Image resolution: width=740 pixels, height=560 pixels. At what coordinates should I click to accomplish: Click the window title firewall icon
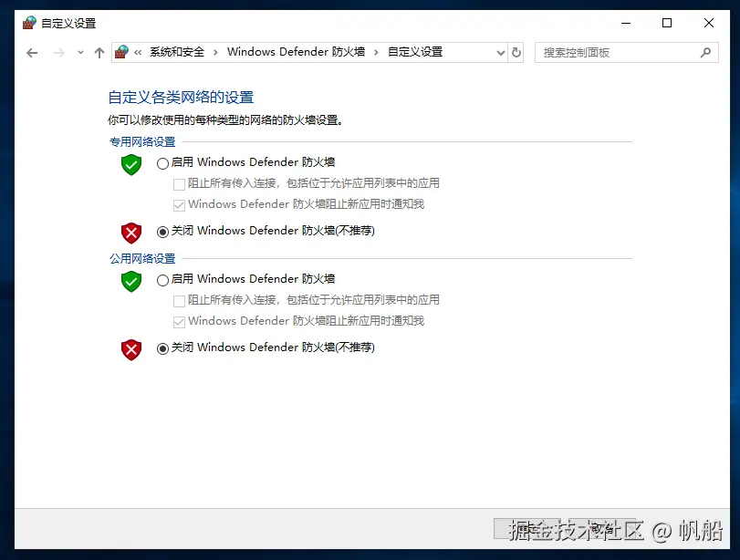click(29, 23)
